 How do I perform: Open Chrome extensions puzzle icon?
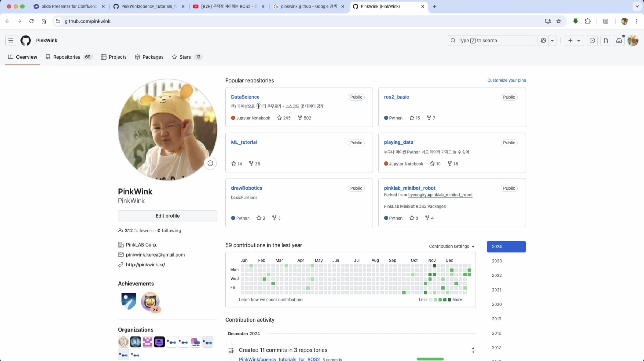(x=588, y=21)
